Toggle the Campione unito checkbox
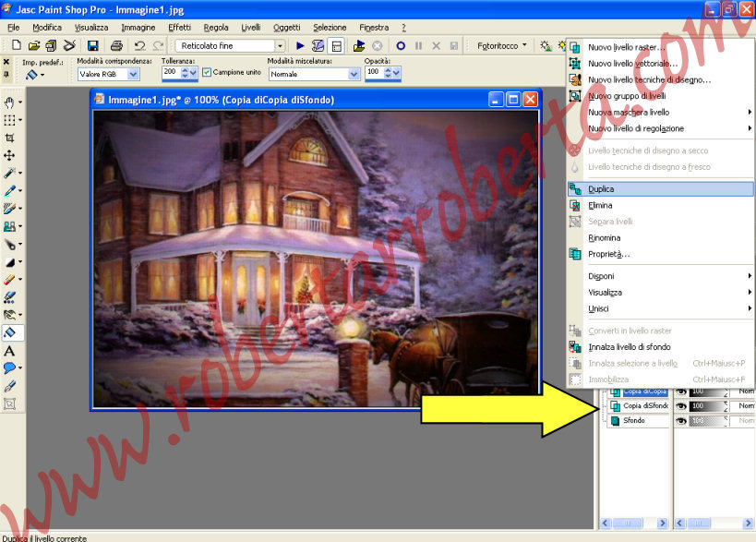 pos(207,72)
